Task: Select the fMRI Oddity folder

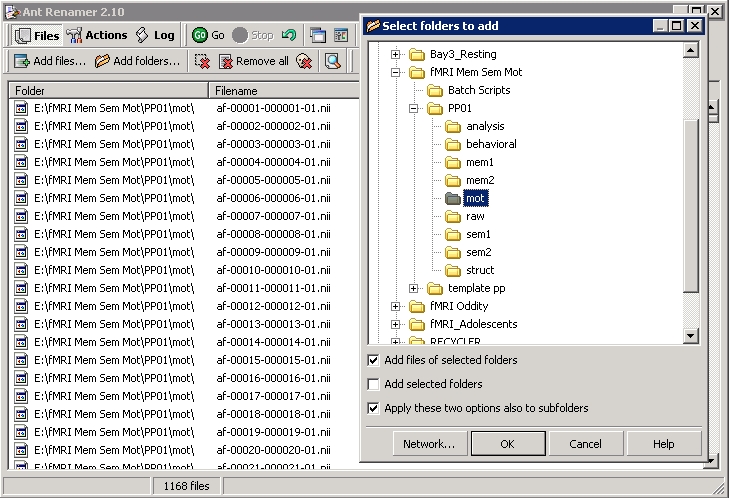Action: [459, 306]
